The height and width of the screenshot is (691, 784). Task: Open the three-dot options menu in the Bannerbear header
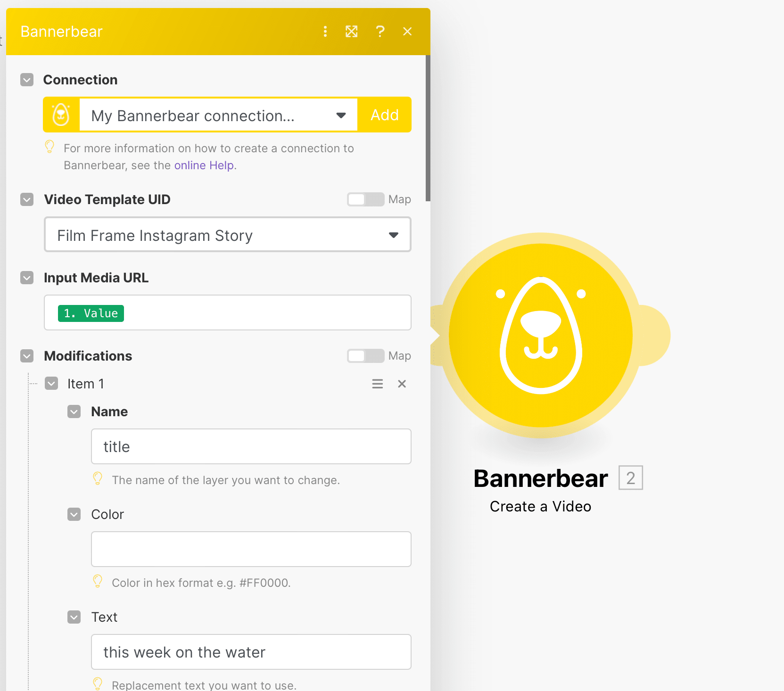(x=325, y=32)
